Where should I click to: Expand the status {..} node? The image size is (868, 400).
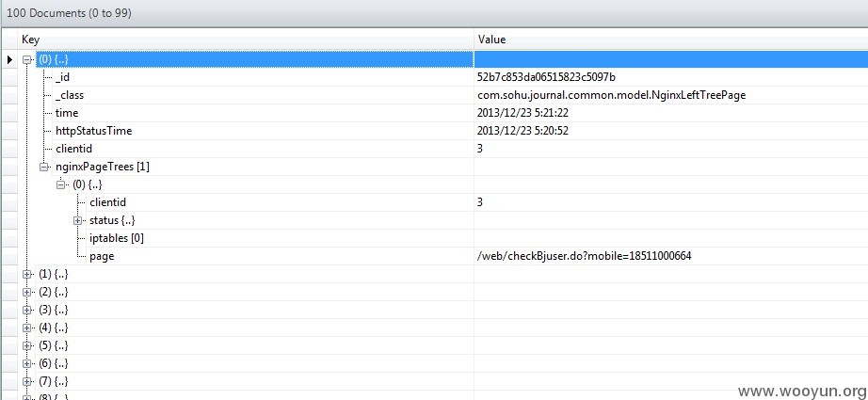point(78,220)
